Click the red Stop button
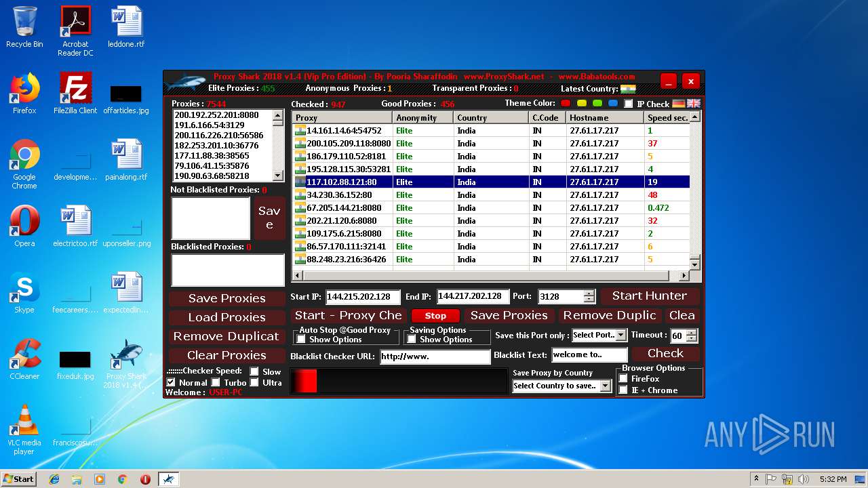The width and height of the screenshot is (868, 488). pos(435,316)
